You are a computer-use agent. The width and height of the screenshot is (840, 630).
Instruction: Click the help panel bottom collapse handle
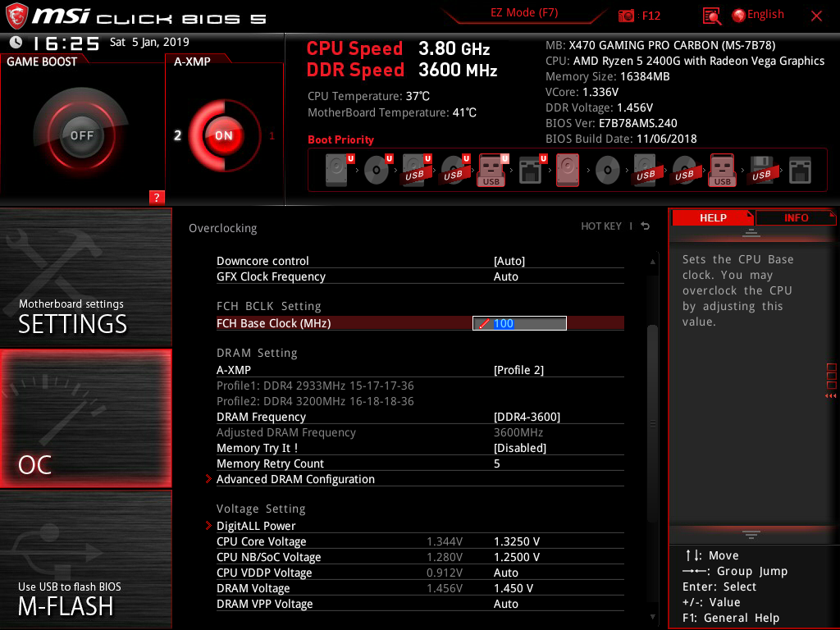751,535
